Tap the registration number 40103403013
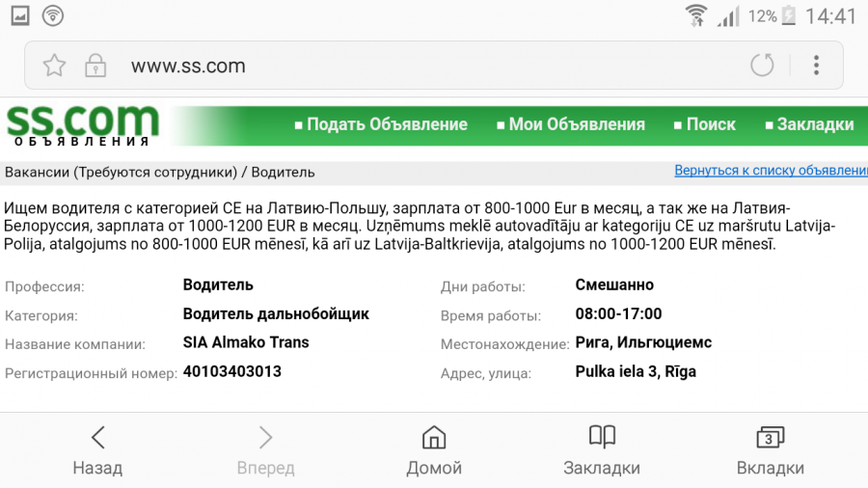This screenshot has width=868, height=488. pyautogui.click(x=231, y=371)
